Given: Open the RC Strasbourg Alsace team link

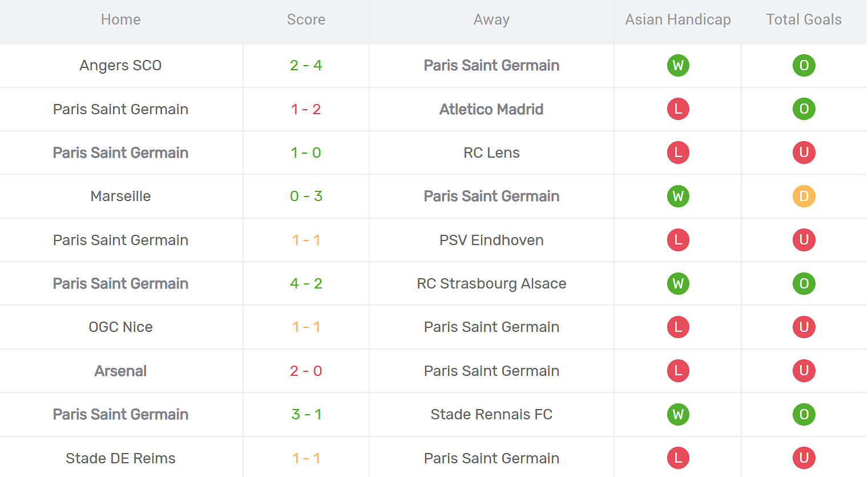Looking at the screenshot, I should pos(491,283).
